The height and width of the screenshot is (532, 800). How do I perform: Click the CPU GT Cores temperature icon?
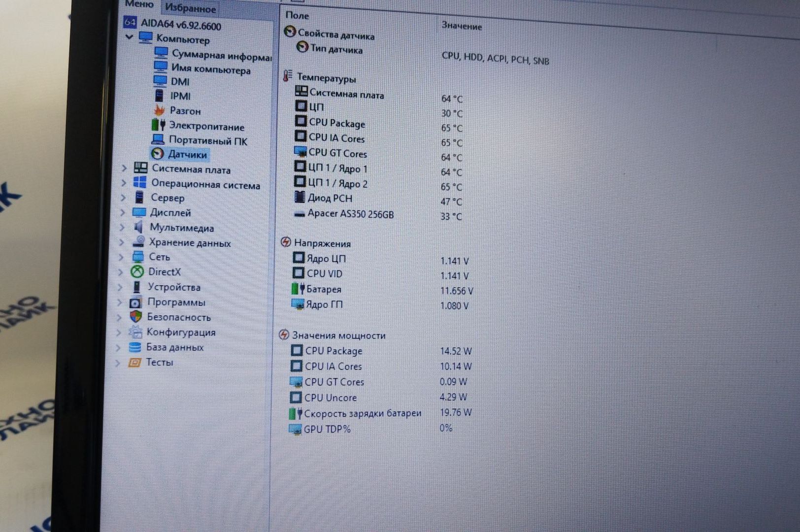(x=300, y=152)
